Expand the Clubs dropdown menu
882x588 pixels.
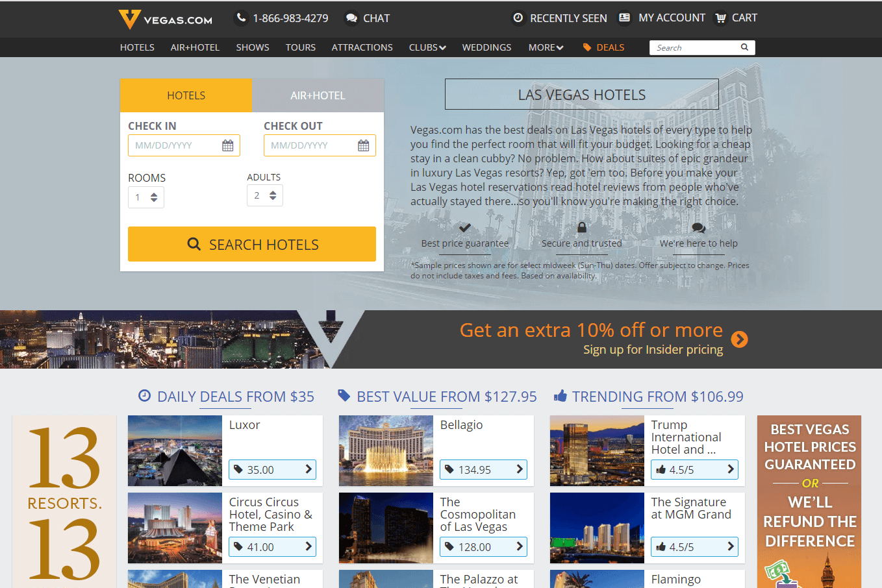click(427, 47)
